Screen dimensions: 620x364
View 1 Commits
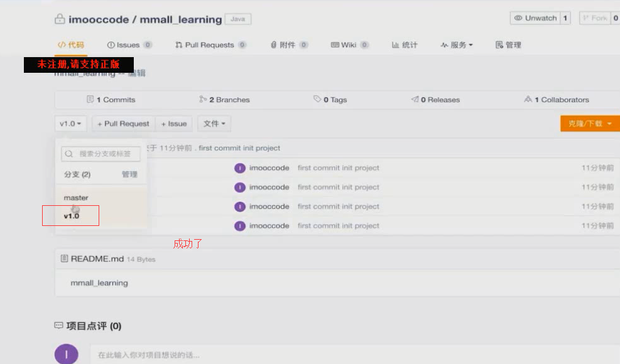111,100
